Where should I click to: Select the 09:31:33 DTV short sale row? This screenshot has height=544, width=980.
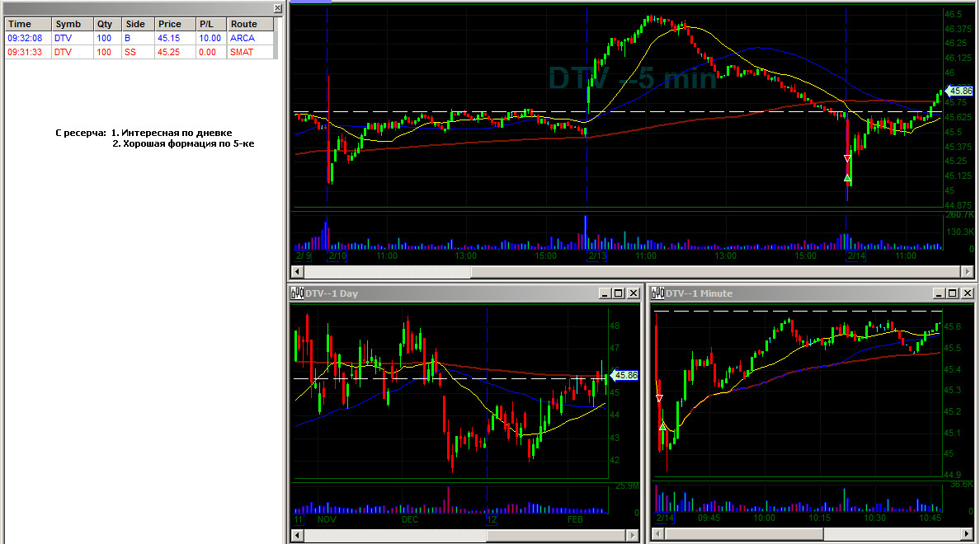click(x=139, y=53)
